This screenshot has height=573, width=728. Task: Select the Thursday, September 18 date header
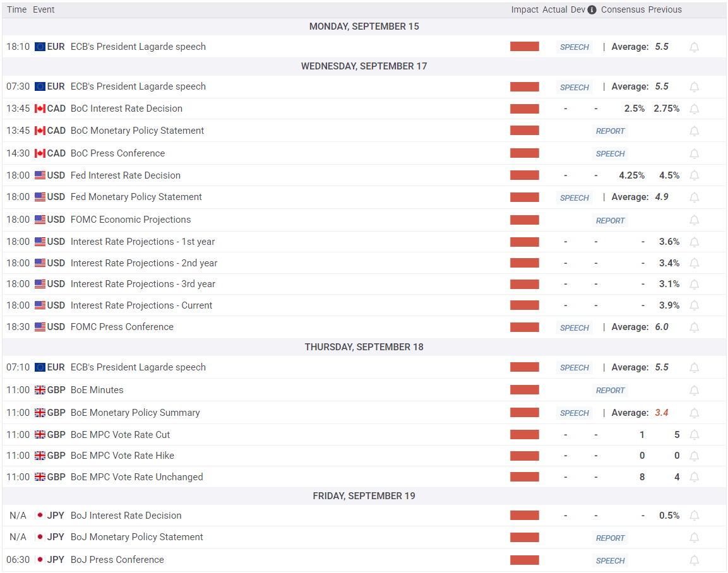tap(364, 347)
